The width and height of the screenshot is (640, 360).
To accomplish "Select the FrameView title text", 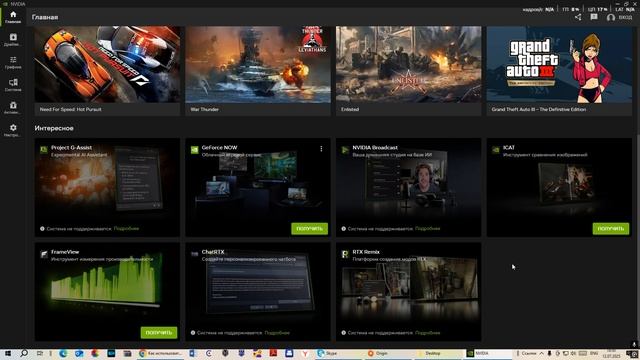I will coord(65,252).
